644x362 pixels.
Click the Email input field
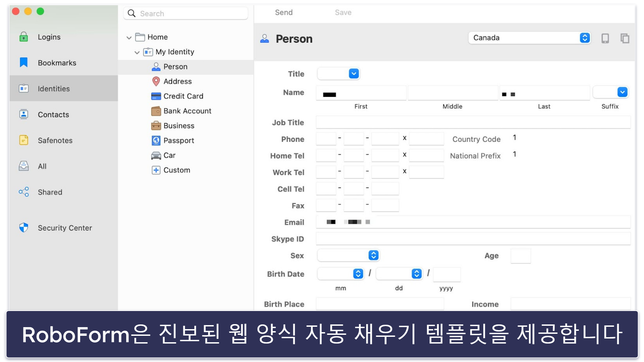tap(473, 222)
